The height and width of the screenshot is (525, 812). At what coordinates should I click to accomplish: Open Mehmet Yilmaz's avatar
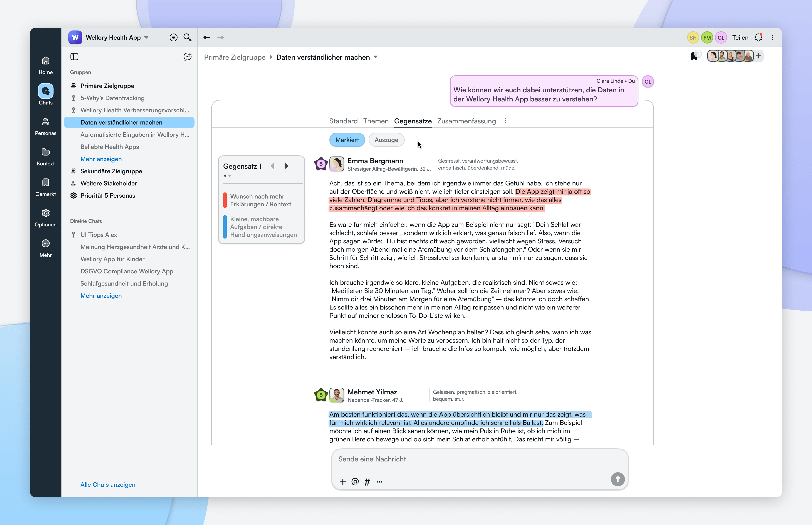pos(337,395)
